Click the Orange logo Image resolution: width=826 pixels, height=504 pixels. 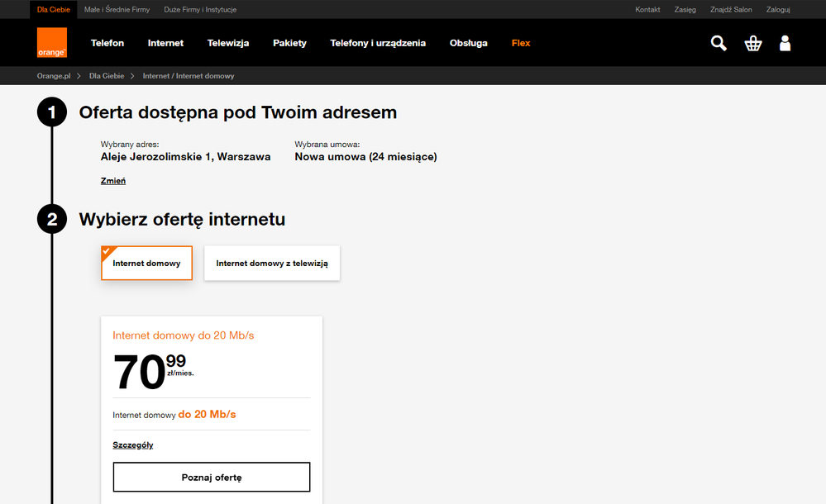51,43
